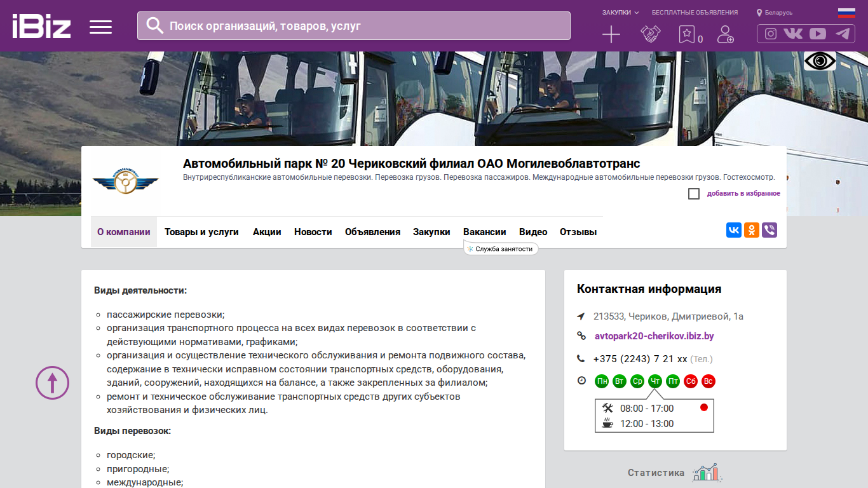868x488 pixels.
Task: Select the Вс weekday circle
Action: (709, 381)
